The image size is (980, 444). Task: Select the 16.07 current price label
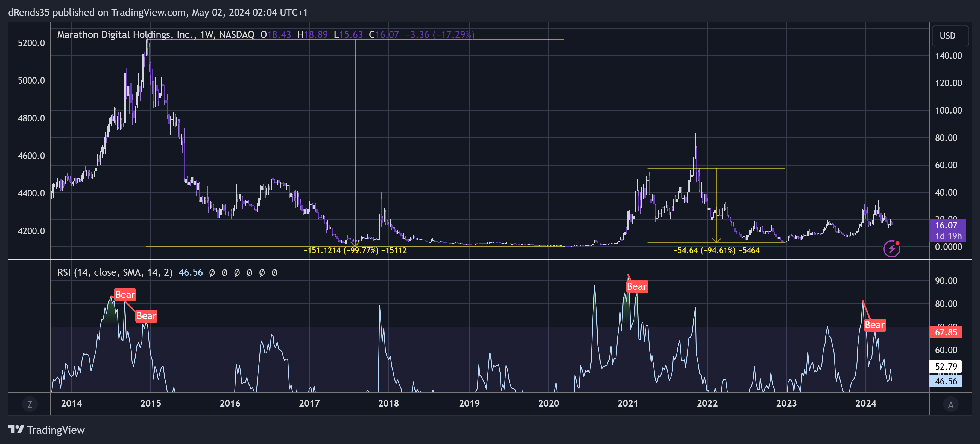tap(947, 225)
